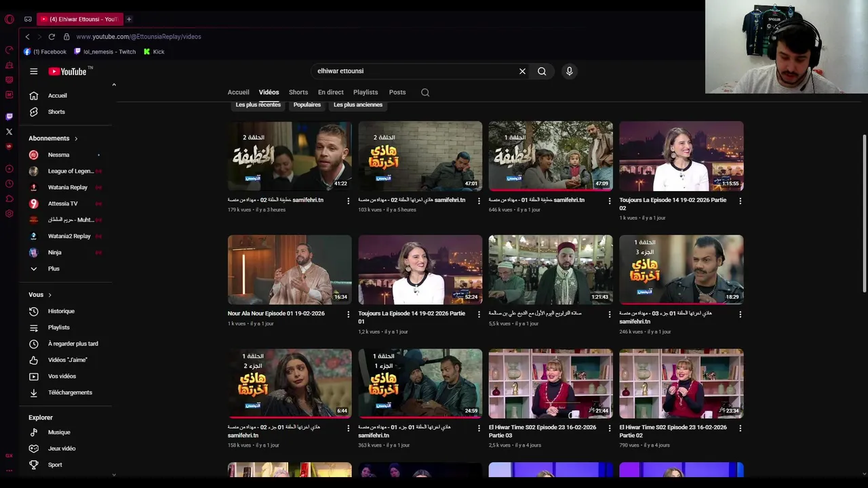Open Nour Ala Nour Episode 01 title
The height and width of the screenshot is (488, 868).
(x=276, y=314)
